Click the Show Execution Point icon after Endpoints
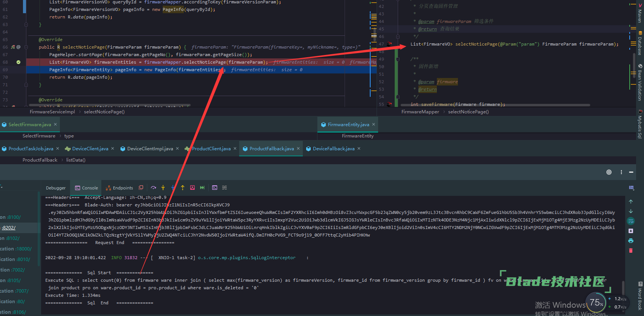 click(141, 188)
